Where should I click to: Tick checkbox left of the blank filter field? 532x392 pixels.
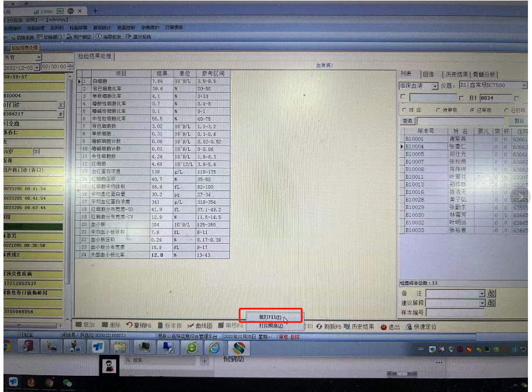point(403,97)
